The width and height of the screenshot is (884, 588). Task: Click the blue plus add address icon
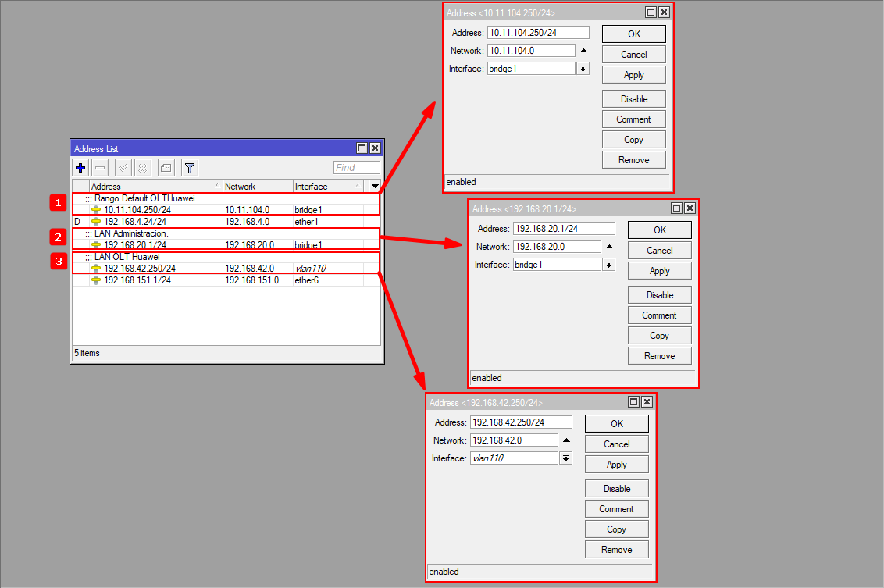click(x=80, y=168)
